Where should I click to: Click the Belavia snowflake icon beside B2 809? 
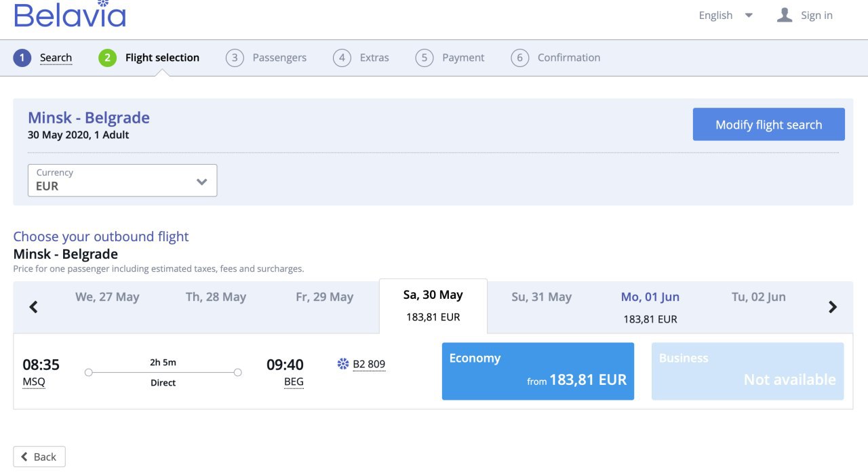coord(343,364)
